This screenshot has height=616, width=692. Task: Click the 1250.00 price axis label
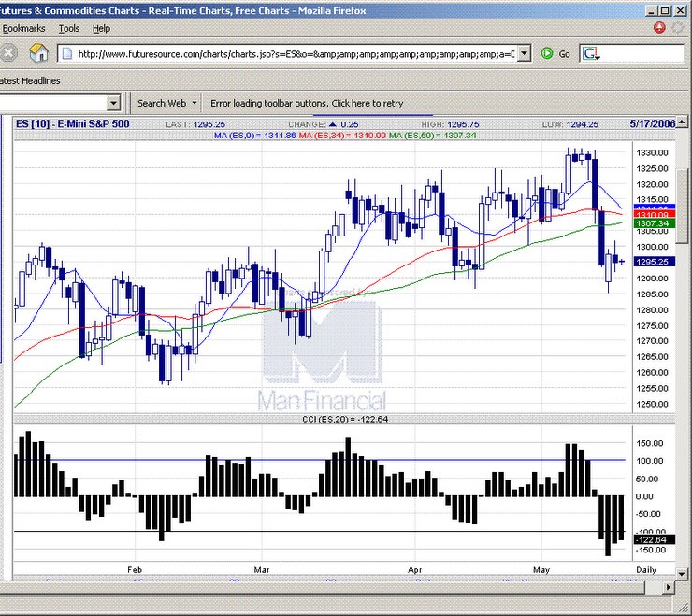(x=652, y=404)
